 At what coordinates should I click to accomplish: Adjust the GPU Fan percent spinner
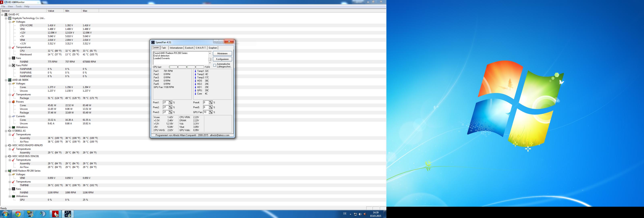211,112
